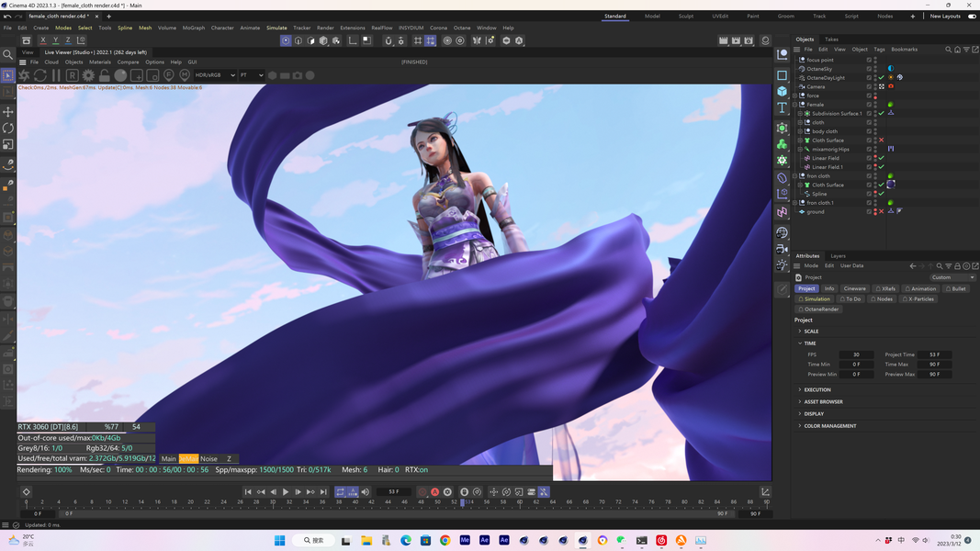Enable the ground object red X
Screen dimensions: 980x551
click(881, 212)
